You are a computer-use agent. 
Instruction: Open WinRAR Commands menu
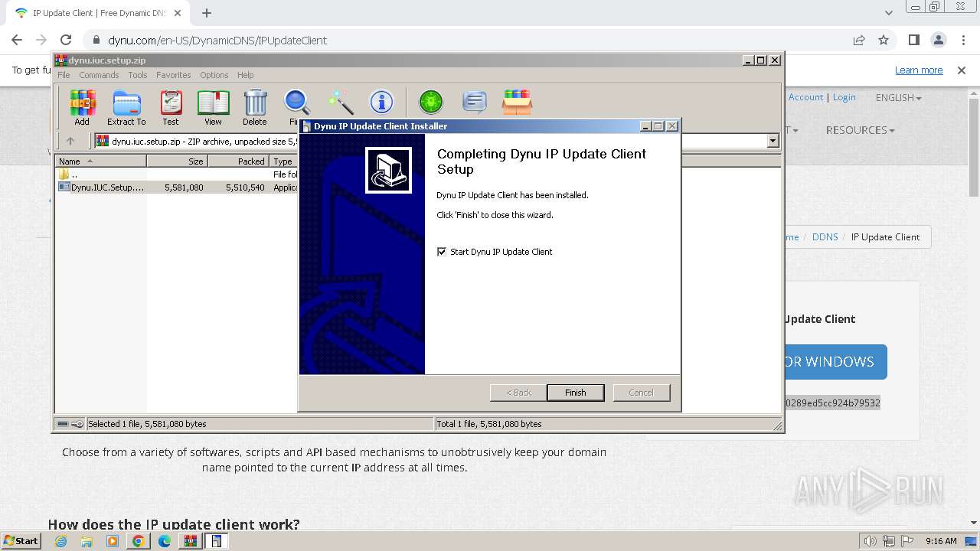coord(99,75)
